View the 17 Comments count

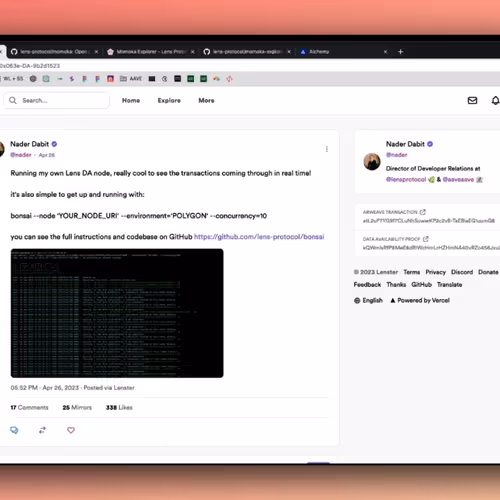[29, 407]
